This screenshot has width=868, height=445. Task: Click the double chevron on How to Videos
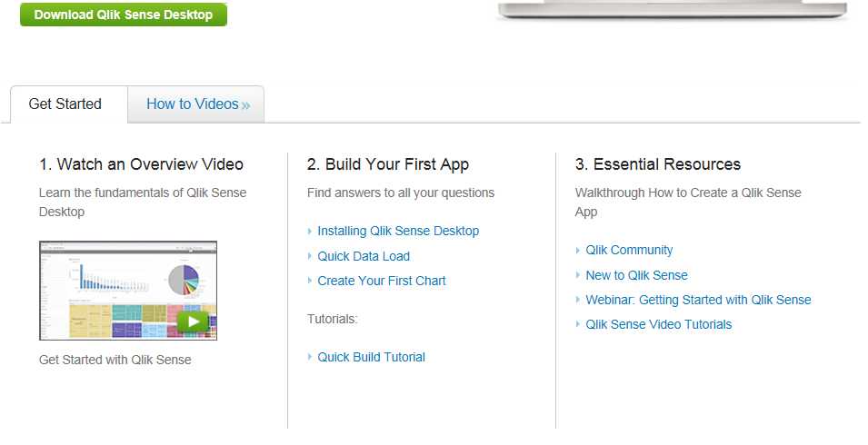pyautogui.click(x=246, y=105)
